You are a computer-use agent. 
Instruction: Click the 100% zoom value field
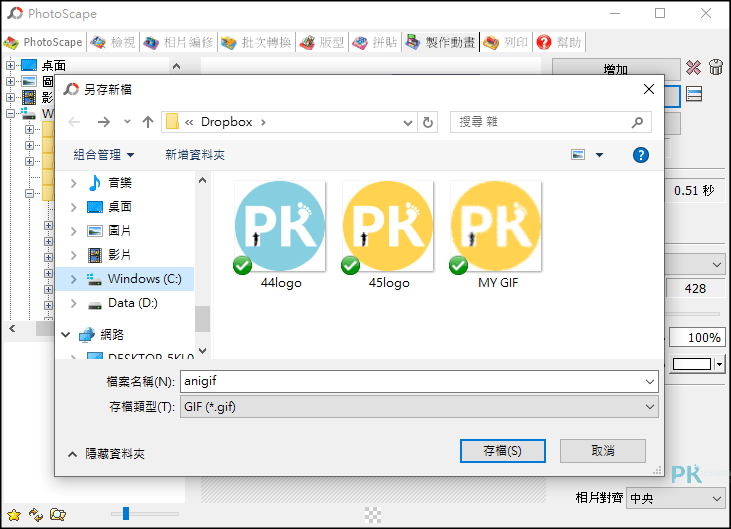pos(697,337)
